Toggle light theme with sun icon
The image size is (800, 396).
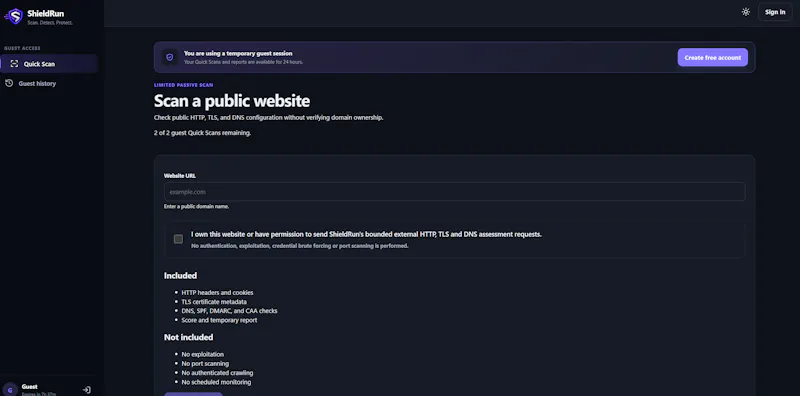[745, 12]
